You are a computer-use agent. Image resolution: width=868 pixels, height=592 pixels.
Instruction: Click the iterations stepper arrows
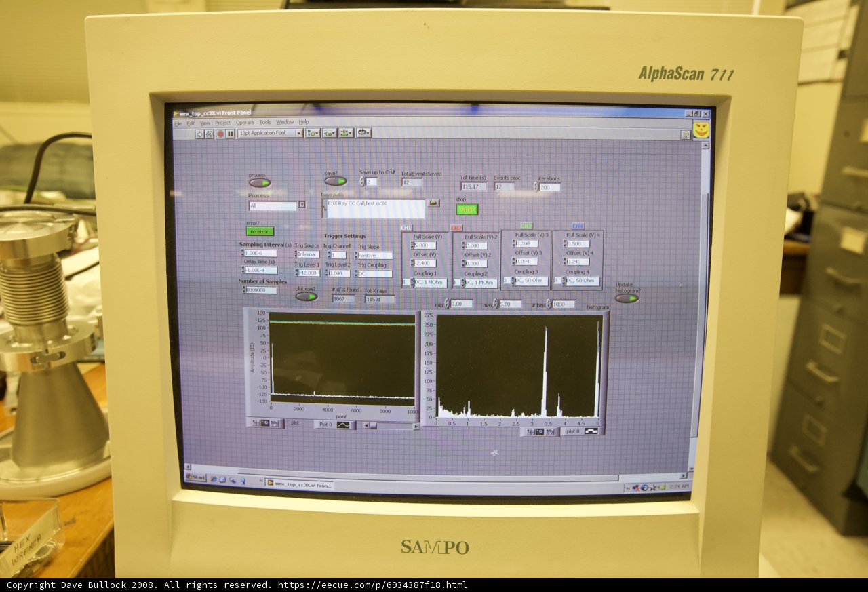pos(536,186)
